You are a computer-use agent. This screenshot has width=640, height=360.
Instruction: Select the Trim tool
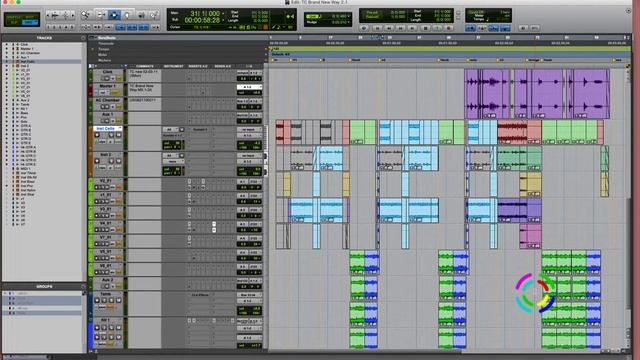(x=100, y=15)
